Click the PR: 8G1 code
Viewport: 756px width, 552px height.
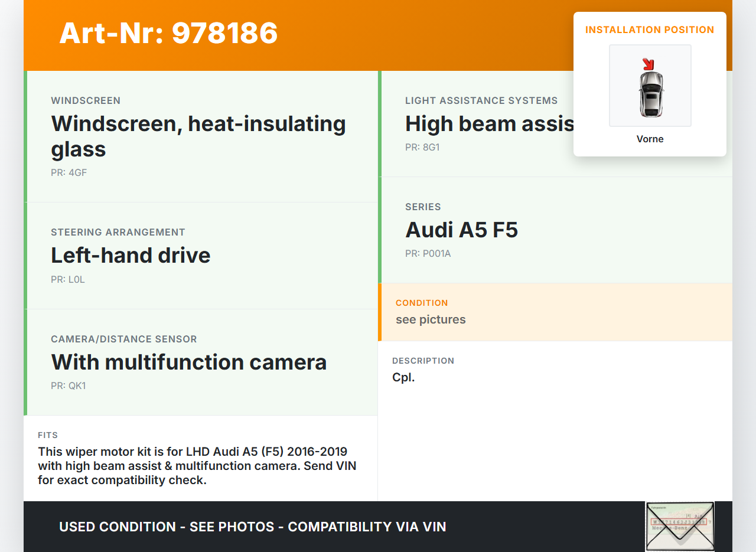[422, 148]
